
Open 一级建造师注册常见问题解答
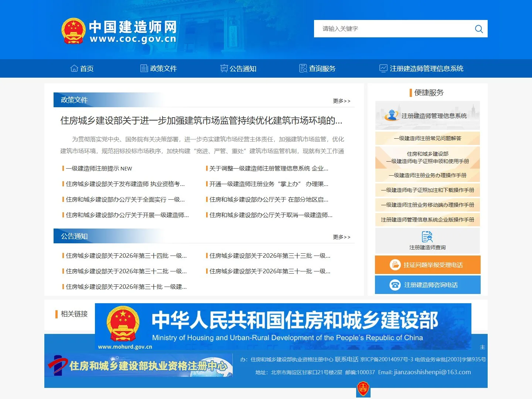tap(427, 138)
